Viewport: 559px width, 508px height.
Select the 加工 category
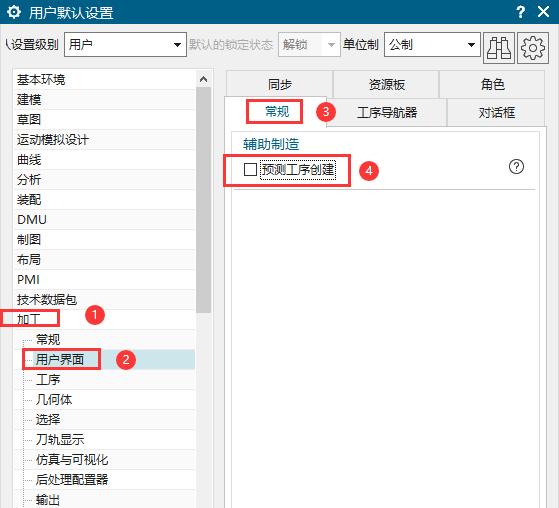point(104,319)
